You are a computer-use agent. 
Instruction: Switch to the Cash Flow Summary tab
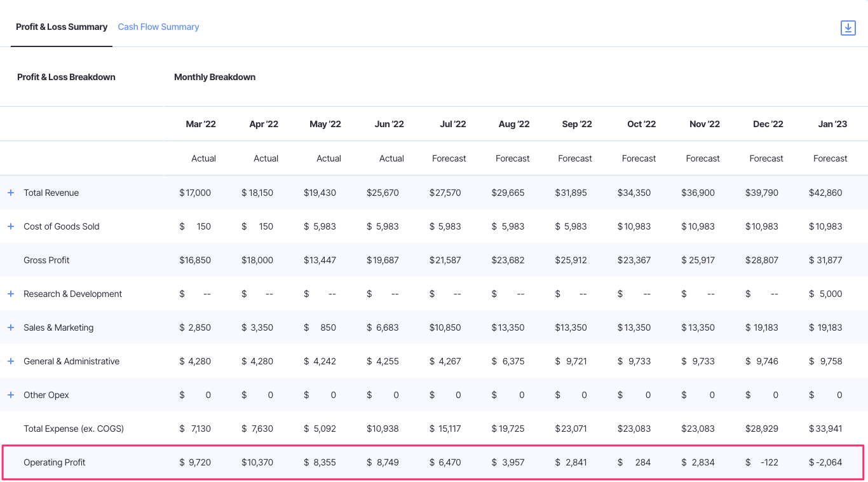point(158,27)
